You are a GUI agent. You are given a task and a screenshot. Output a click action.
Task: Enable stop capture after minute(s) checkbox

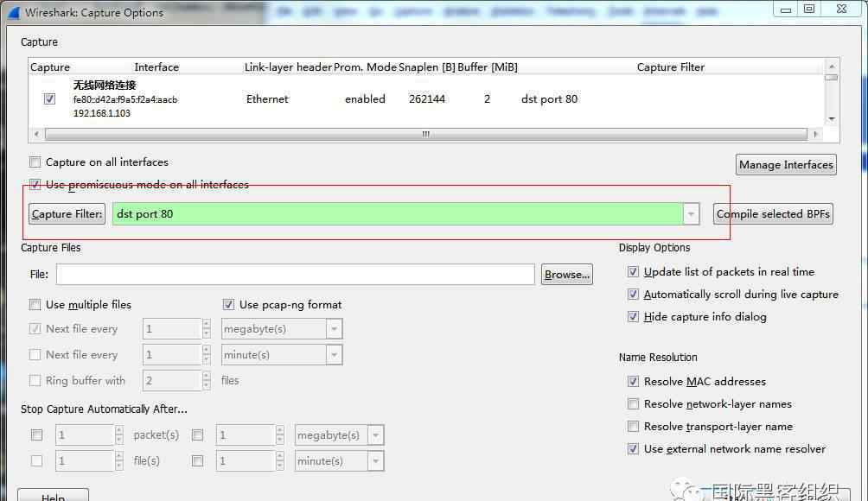click(x=197, y=460)
